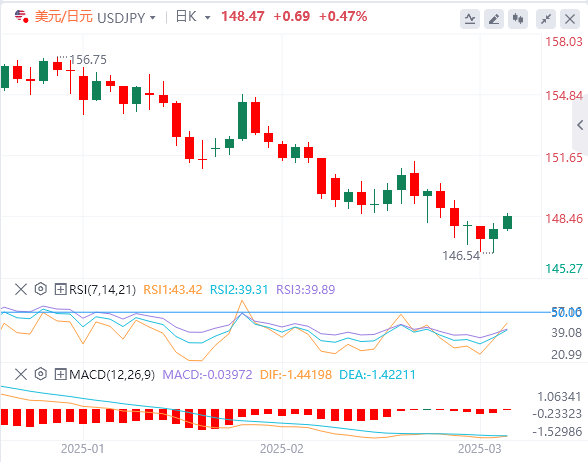
Task: Click the RSI(7,14,21) label
Action: (102, 290)
